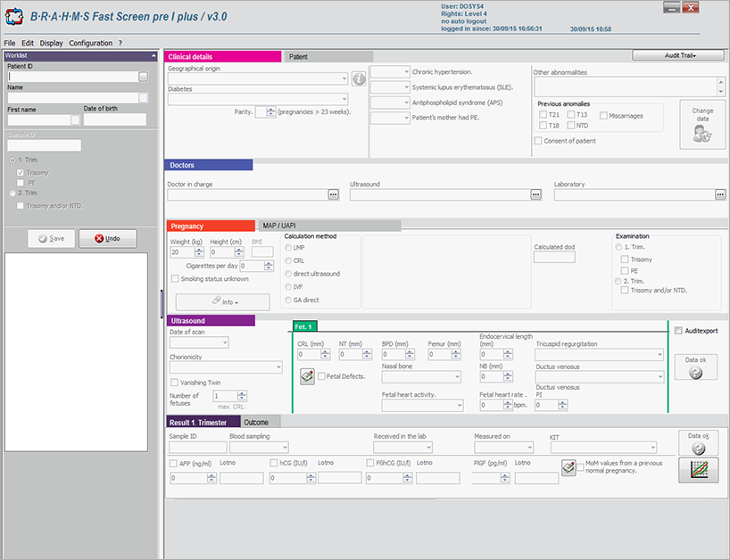Image resolution: width=730 pixels, height=560 pixels.
Task: Click the info (i) icon beside Geographical origin
Action: (x=359, y=78)
